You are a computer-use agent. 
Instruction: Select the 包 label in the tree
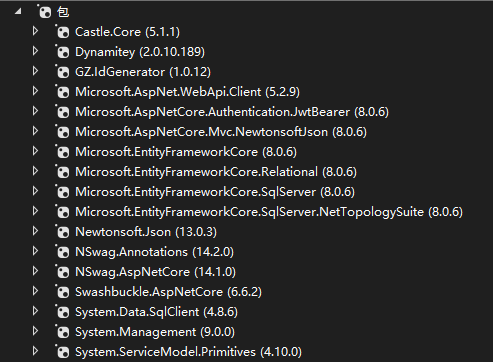[63, 12]
